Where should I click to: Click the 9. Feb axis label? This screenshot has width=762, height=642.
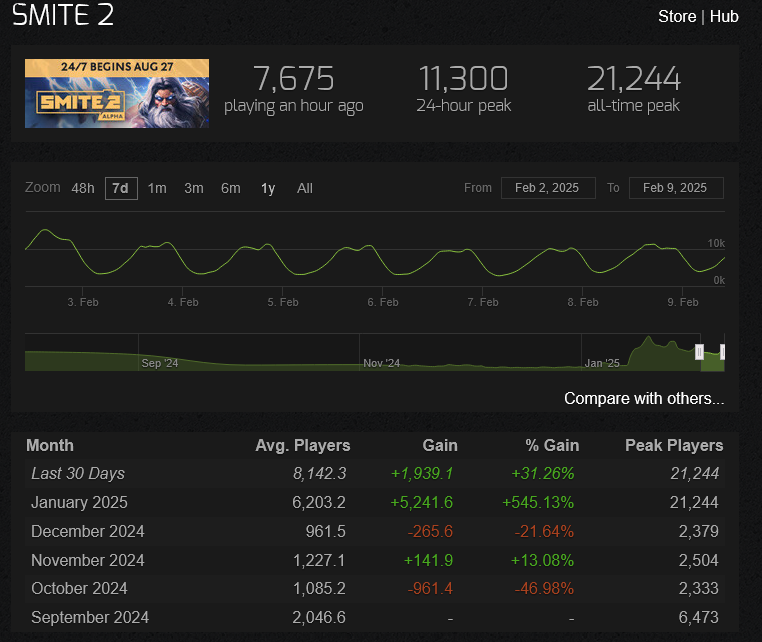(683, 302)
